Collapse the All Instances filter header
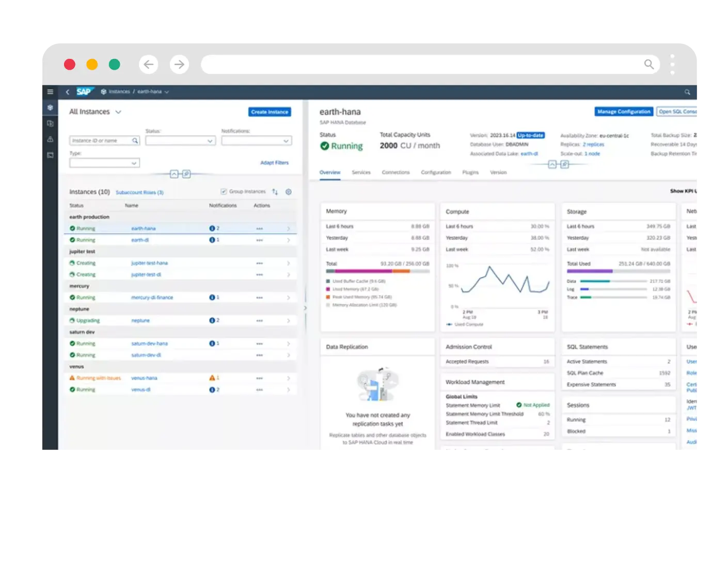Screen dimensions: 728x562 click(175, 174)
